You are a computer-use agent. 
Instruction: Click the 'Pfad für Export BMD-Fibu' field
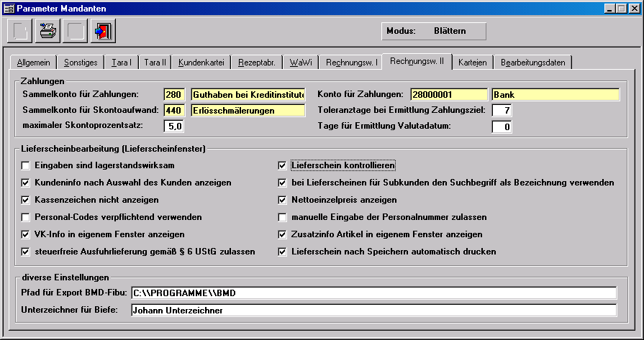tap(373, 293)
